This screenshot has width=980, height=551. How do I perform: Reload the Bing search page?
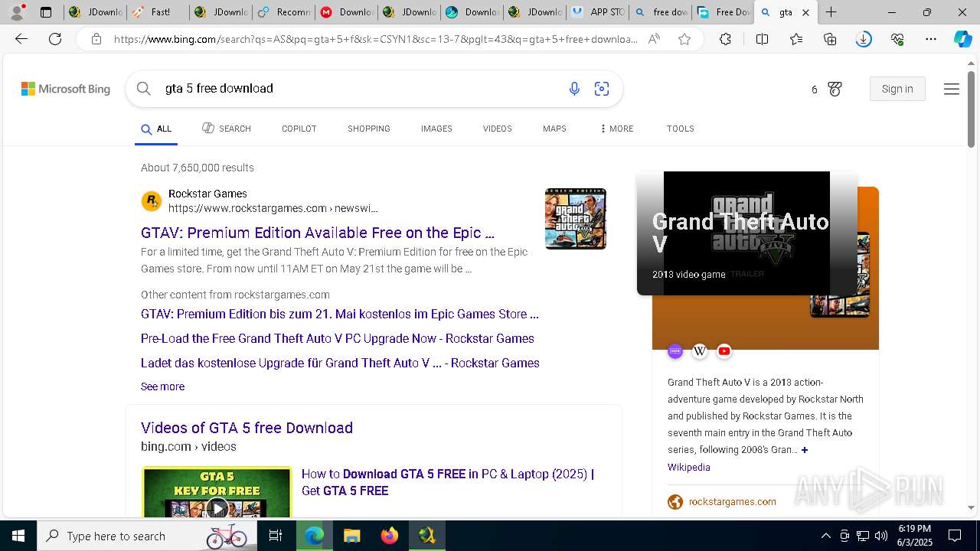pyautogui.click(x=55, y=39)
